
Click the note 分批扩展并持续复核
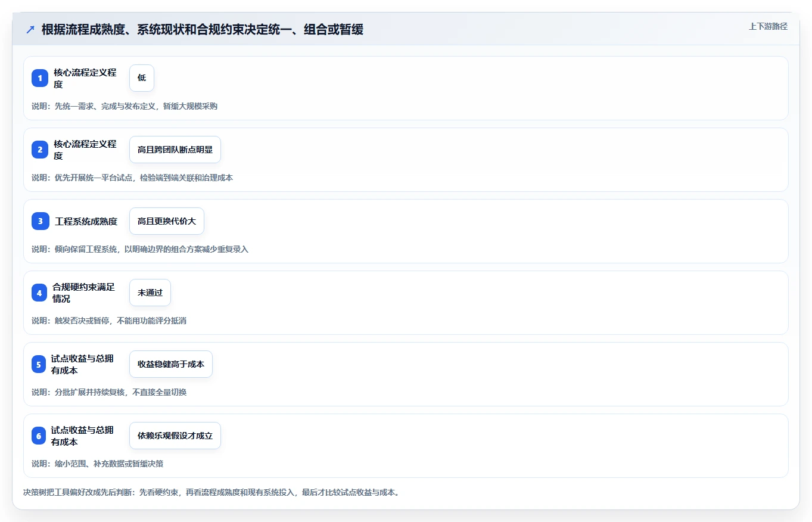pos(109,392)
